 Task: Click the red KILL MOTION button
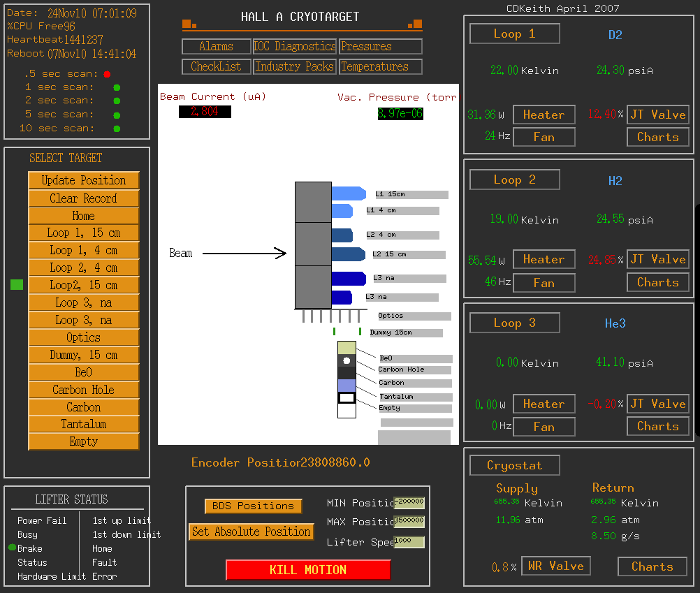[x=308, y=570]
